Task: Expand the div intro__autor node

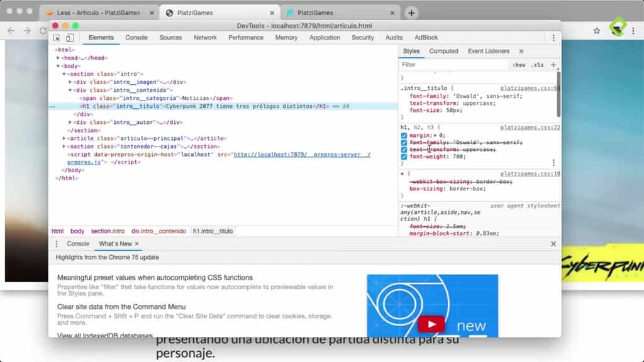Action: click(70, 123)
